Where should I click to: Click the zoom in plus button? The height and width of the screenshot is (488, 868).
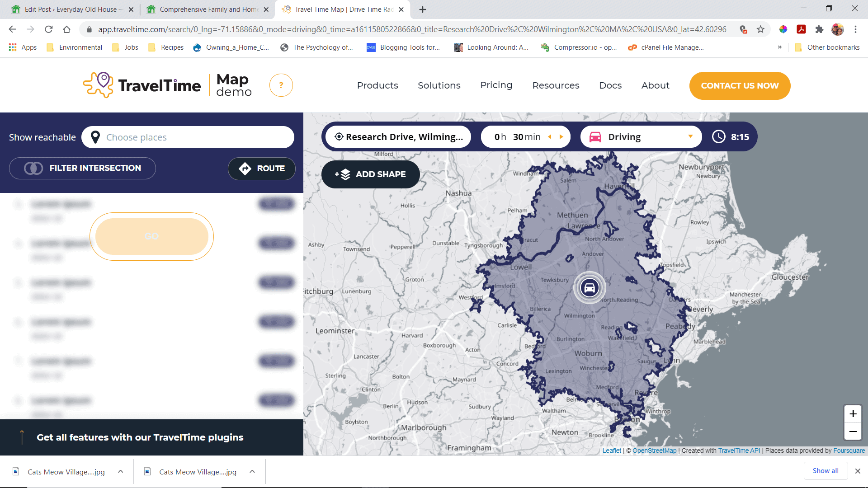point(854,413)
